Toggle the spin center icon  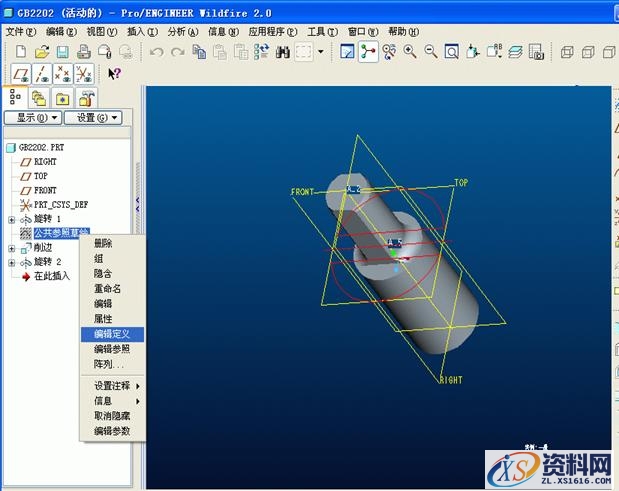click(368, 52)
